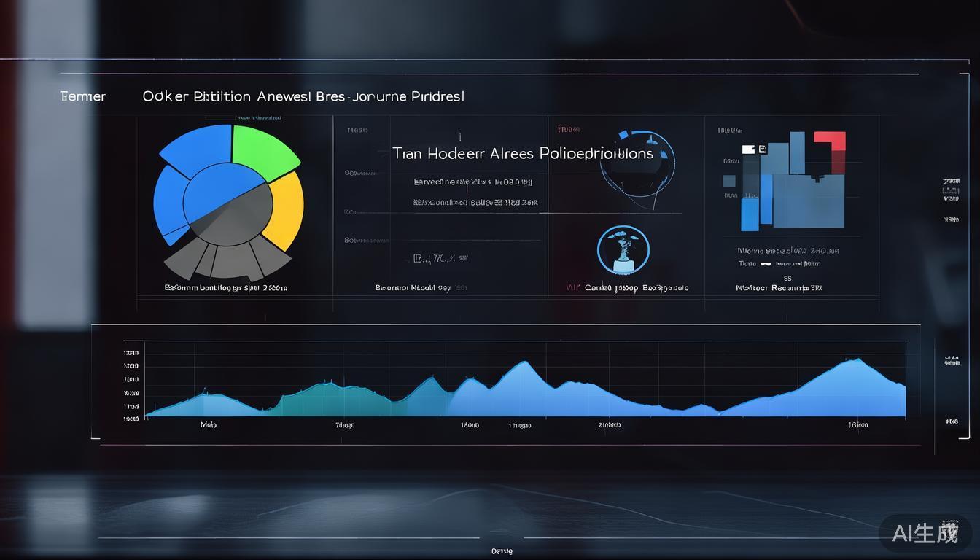The height and width of the screenshot is (560, 980).
Task: Click the 'Carital jsop' caption under tree icon
Action: click(627, 288)
